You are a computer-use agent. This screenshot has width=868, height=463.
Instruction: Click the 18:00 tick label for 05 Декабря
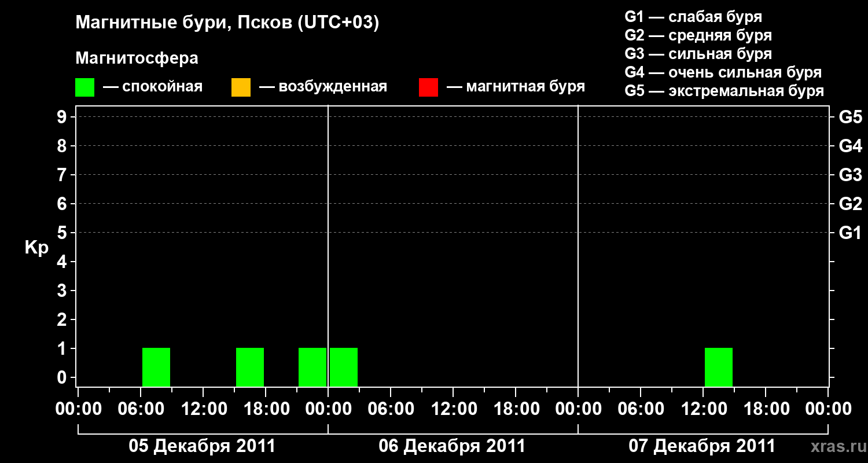tap(266, 409)
